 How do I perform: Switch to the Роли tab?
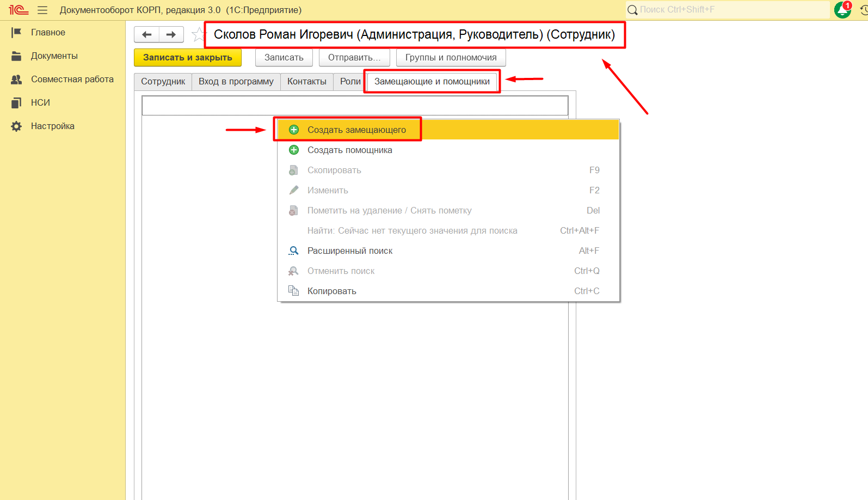350,82
